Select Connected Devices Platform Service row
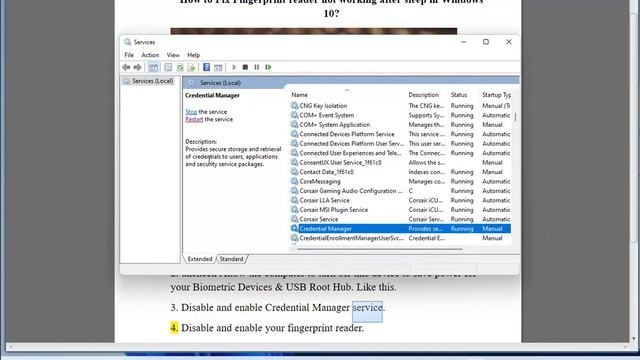 pos(400,134)
